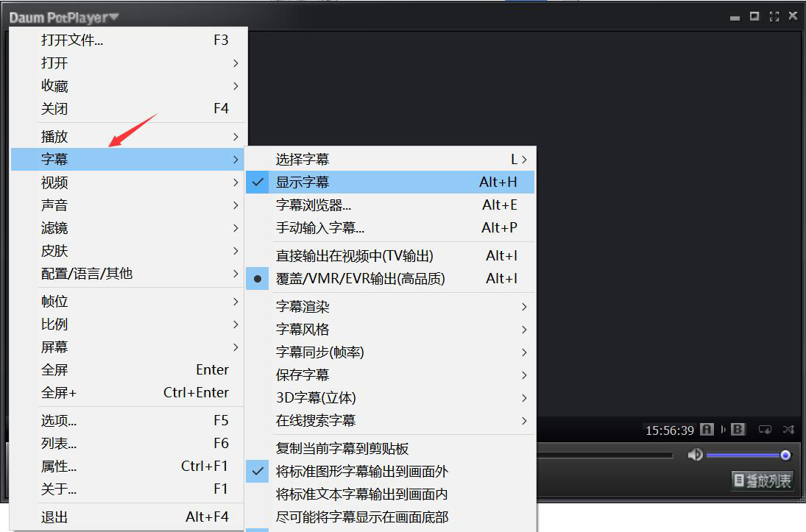The image size is (806, 532).
Task: Click the volume speaker mute icon
Action: [x=695, y=455]
